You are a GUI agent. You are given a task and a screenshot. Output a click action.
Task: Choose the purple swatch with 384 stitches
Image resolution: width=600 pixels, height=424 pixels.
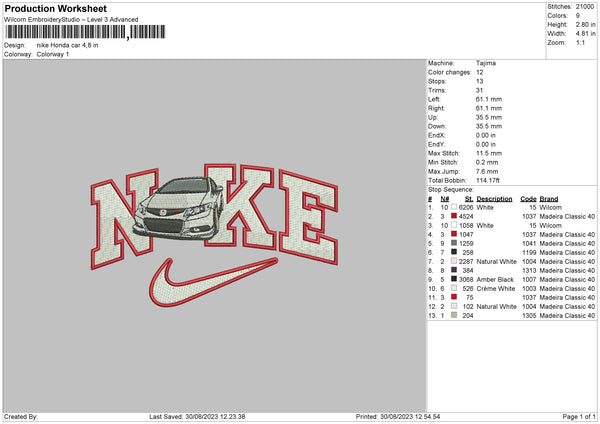tap(454, 270)
